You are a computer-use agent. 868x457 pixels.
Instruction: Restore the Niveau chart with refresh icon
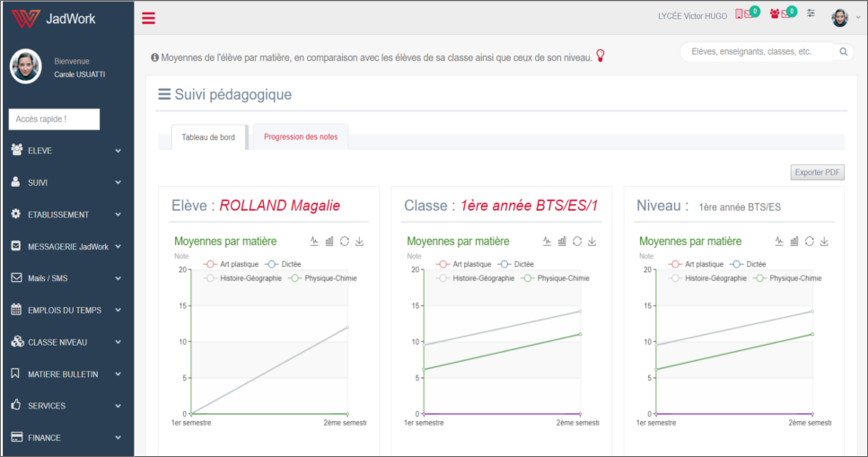pyautogui.click(x=810, y=241)
